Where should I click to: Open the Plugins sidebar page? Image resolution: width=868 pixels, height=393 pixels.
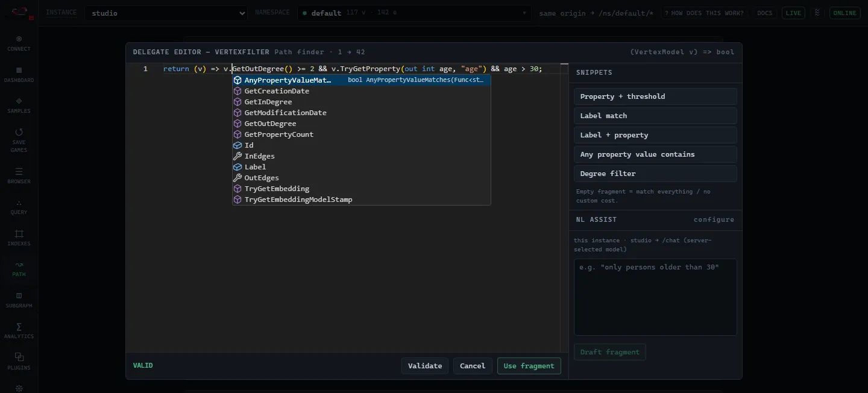coord(19,362)
